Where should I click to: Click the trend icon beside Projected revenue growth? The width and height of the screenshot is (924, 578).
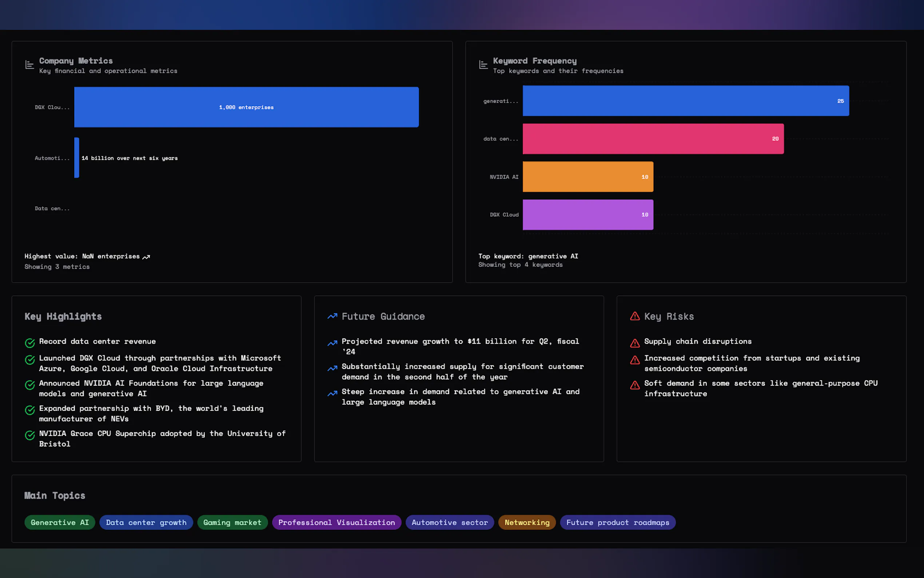332,343
